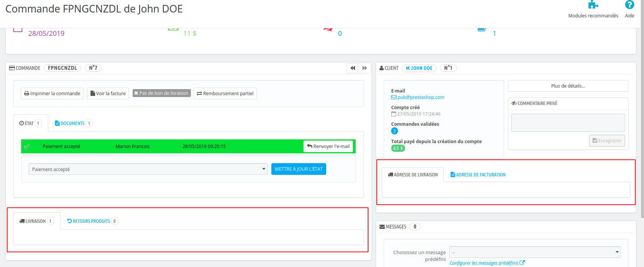Screen dimensions: 644x267
Task: Select ADRESSE DE FACTURATION tab
Action: [x=478, y=174]
